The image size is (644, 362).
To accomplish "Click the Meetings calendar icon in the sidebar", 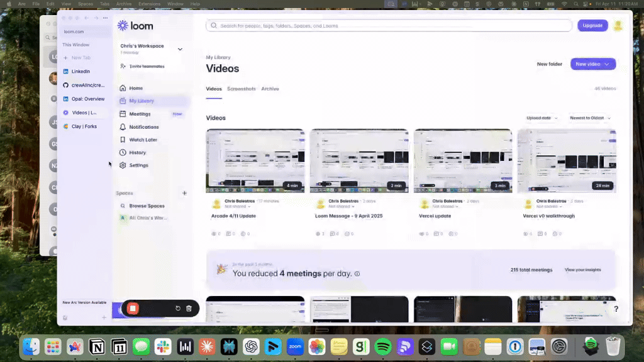I will pyautogui.click(x=123, y=114).
